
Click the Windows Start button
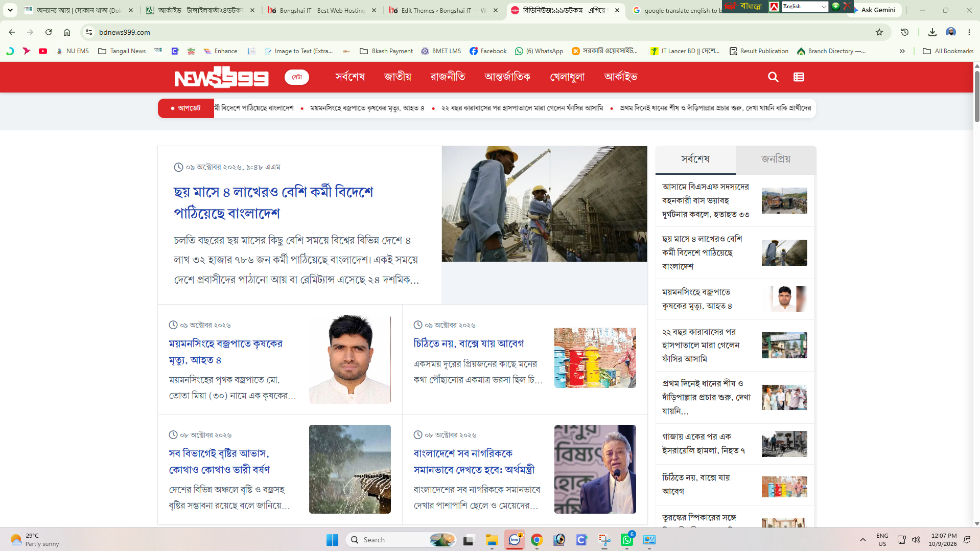(x=332, y=540)
